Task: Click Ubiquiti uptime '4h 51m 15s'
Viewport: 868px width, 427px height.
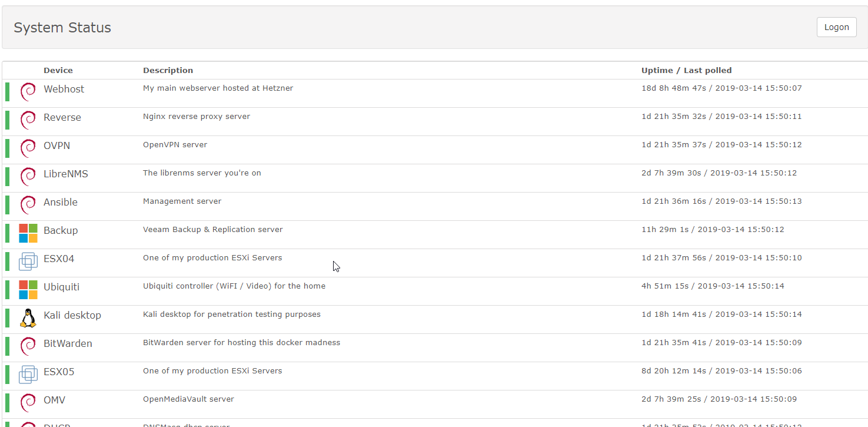Action: pos(666,286)
